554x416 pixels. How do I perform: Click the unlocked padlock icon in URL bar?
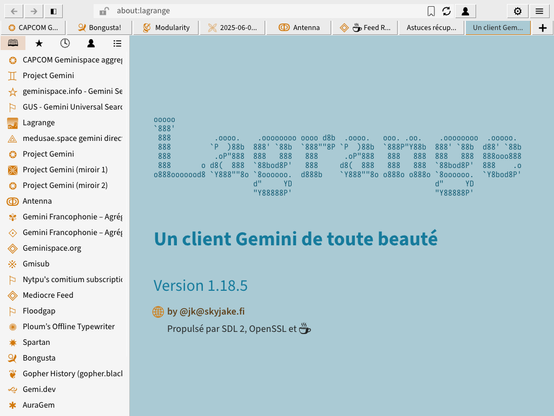[x=104, y=11]
